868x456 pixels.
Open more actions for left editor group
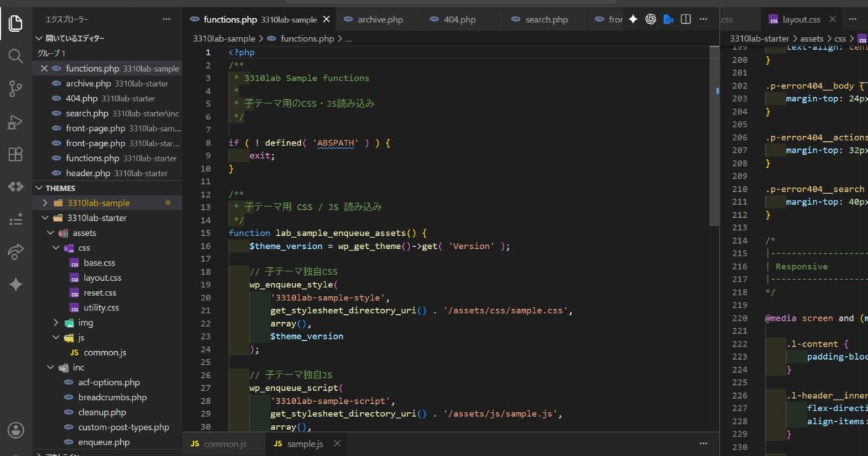[x=704, y=20]
